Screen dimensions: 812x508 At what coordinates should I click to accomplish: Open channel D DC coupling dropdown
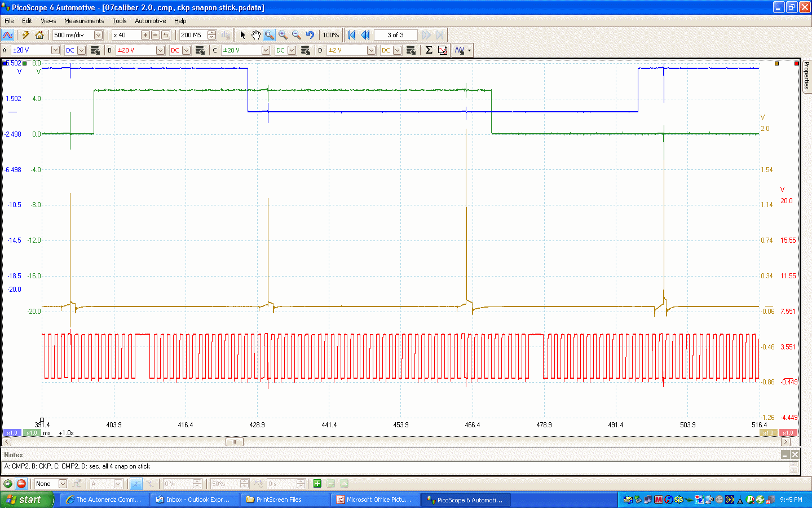tap(397, 50)
